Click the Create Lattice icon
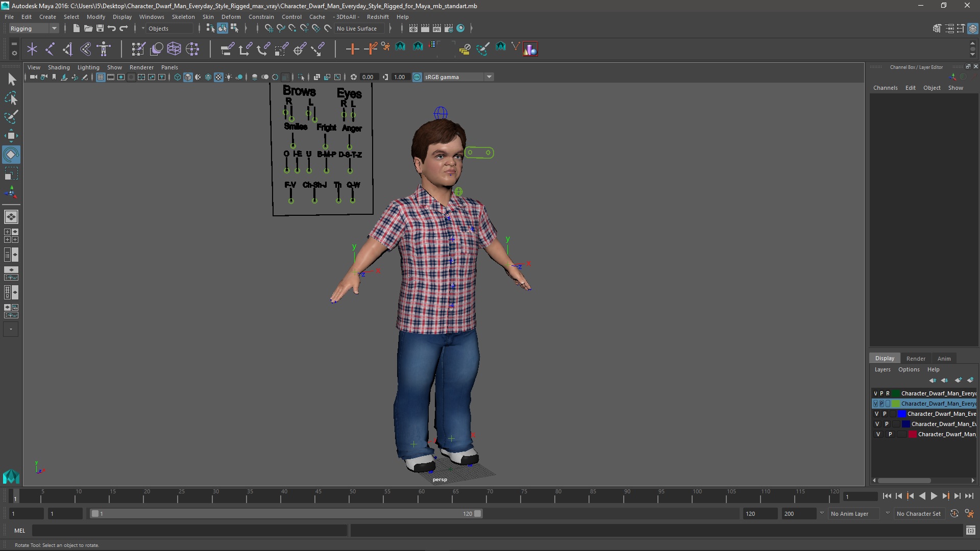980x551 pixels. coord(174,49)
